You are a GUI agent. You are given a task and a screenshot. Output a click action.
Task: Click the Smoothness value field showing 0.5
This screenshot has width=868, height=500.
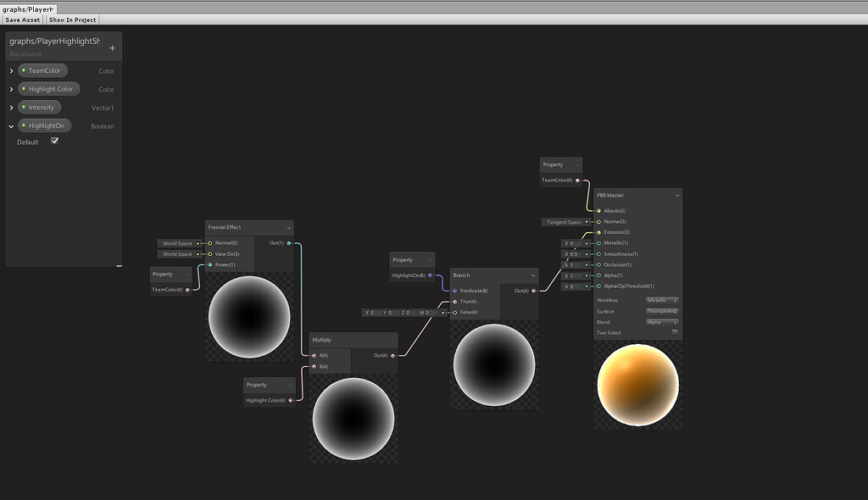tap(572, 254)
